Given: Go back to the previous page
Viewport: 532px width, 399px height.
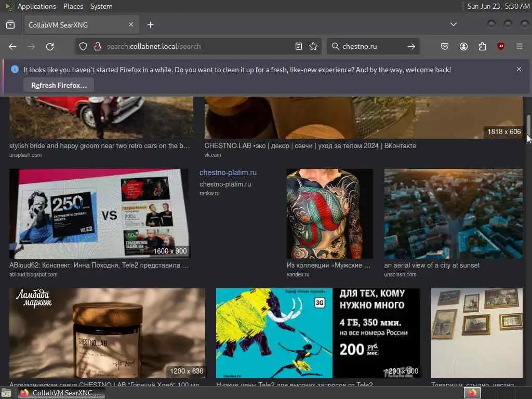Looking at the screenshot, I should [x=12, y=46].
